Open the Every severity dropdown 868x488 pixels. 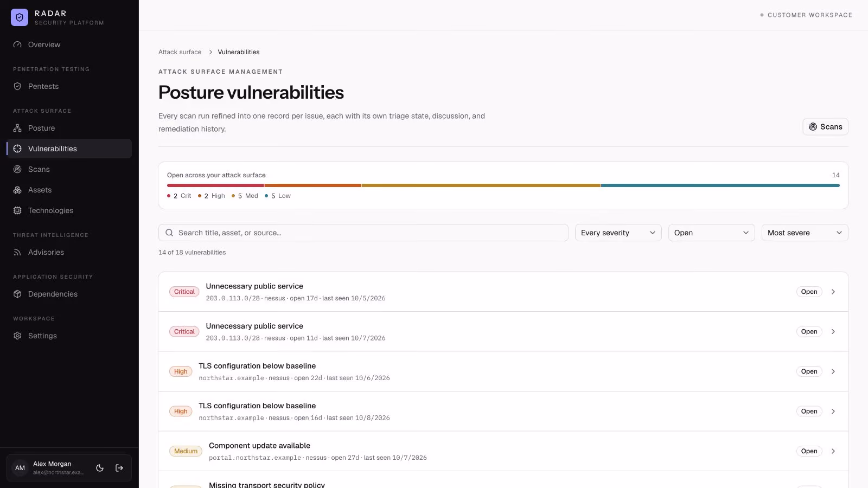pos(618,233)
